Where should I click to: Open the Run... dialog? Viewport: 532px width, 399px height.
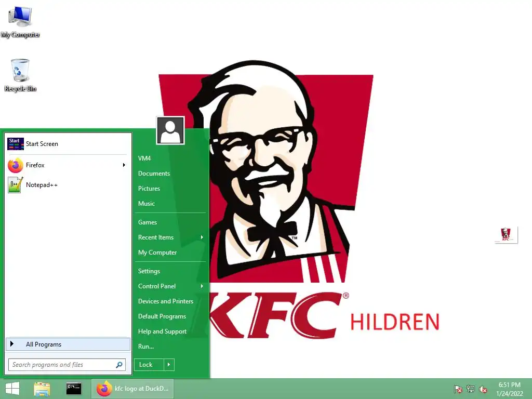145,347
